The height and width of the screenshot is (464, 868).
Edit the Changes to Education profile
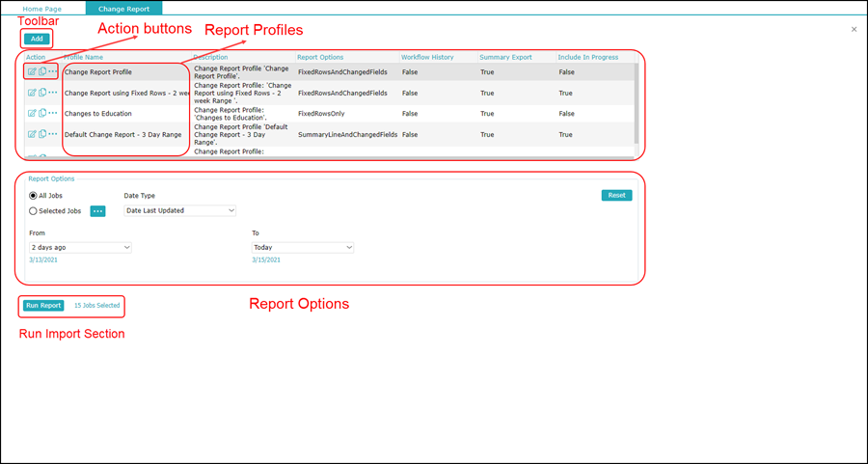(x=32, y=114)
